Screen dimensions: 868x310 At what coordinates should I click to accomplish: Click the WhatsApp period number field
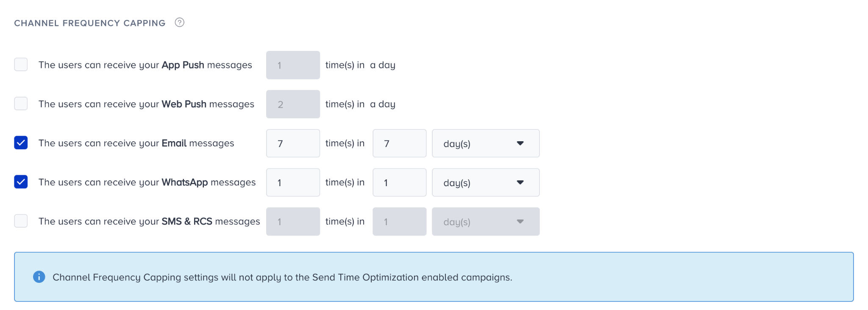point(399,182)
